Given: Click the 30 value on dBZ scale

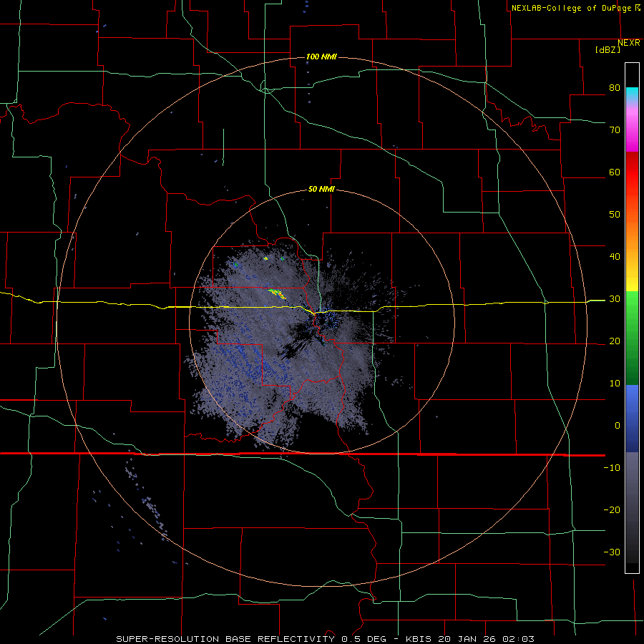Looking at the screenshot, I should tap(615, 299).
